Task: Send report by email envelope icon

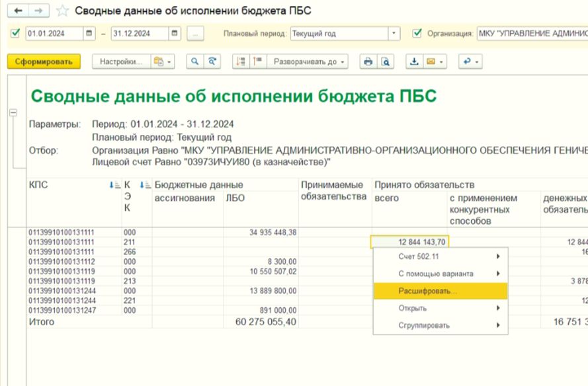Action: pyautogui.click(x=431, y=61)
